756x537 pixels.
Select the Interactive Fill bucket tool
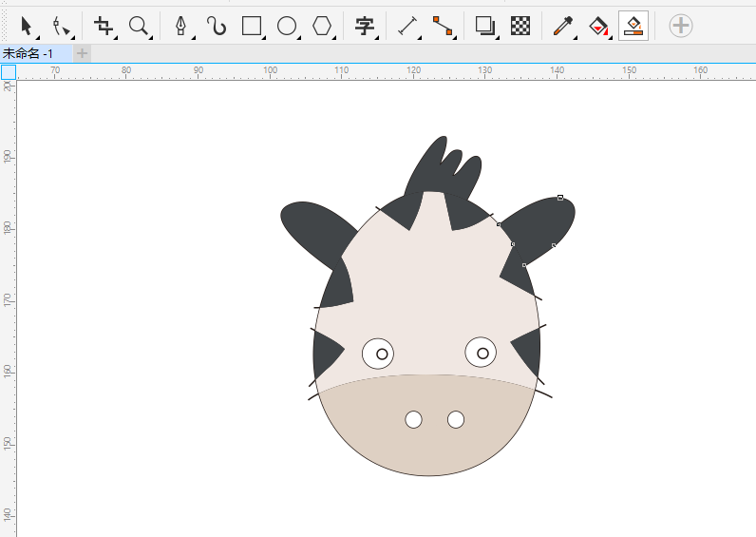[x=597, y=26]
